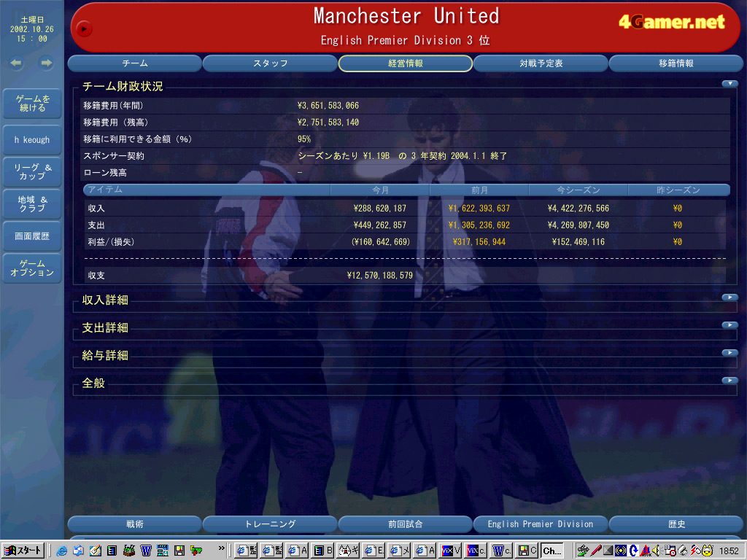747x560 pixels.
Task: Open the スタート start menu
Action: point(23,551)
